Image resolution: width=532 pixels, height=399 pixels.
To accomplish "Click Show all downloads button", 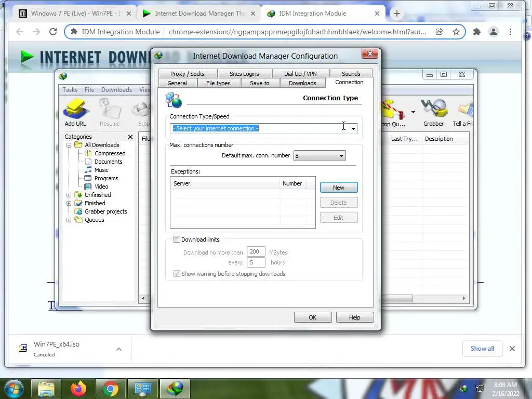I will [482, 349].
